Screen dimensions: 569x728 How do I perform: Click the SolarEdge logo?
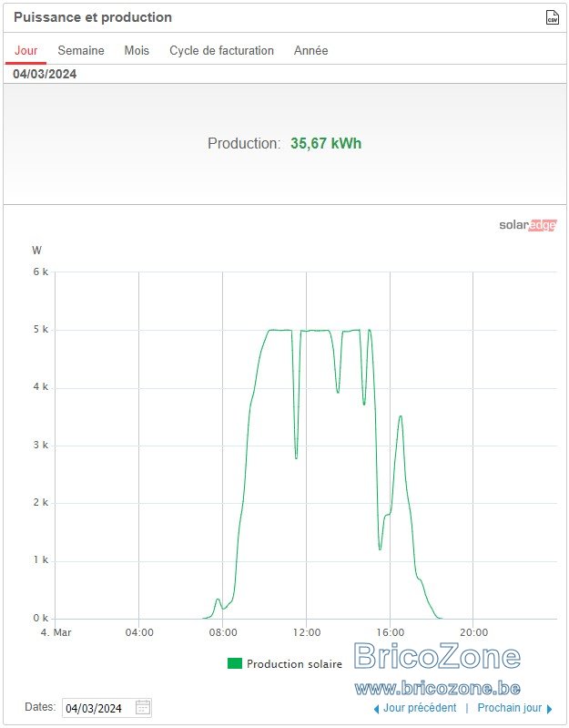[527, 225]
